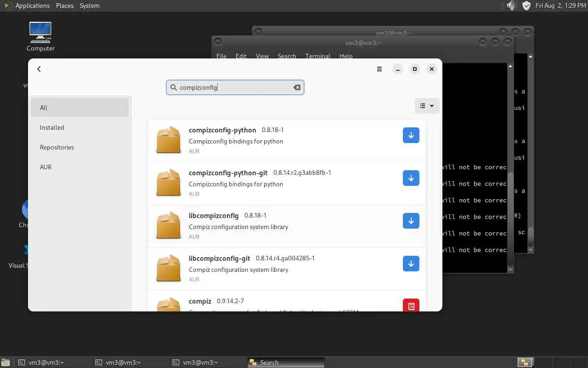Image resolution: width=588 pixels, height=368 pixels.
Task: Open the File menu in the terminal window
Action: [221, 56]
